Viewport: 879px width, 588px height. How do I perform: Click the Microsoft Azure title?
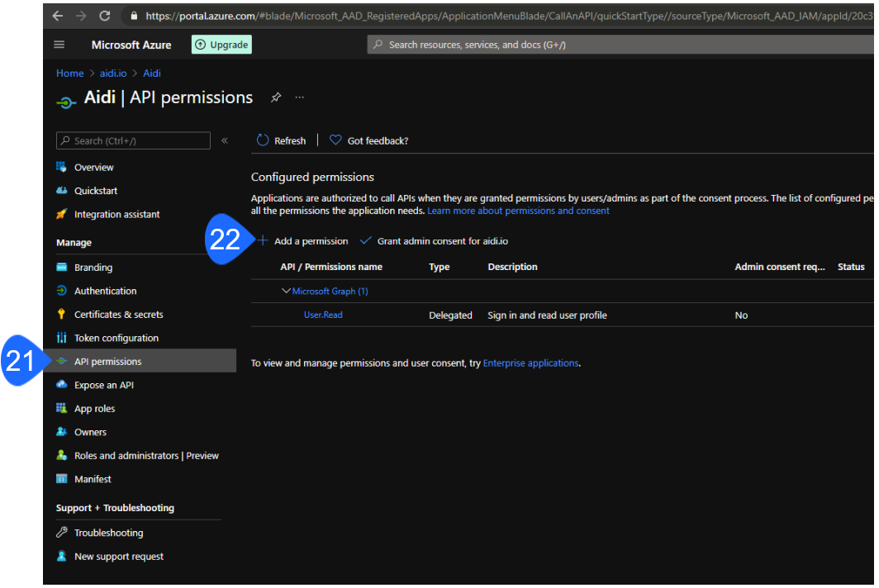point(131,45)
